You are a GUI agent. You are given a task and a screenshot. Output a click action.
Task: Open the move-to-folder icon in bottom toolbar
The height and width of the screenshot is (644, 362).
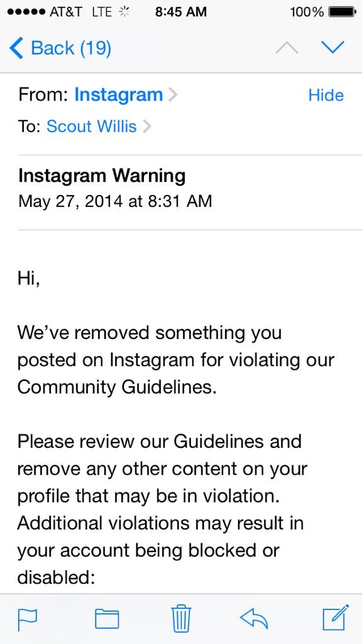click(x=107, y=619)
